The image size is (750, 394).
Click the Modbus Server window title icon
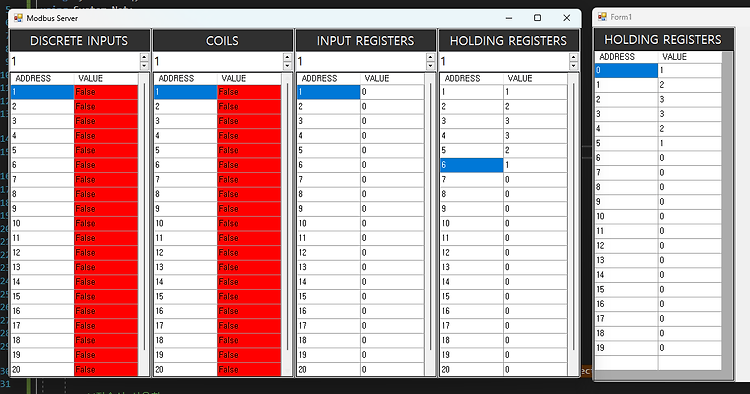pyautogui.click(x=18, y=18)
